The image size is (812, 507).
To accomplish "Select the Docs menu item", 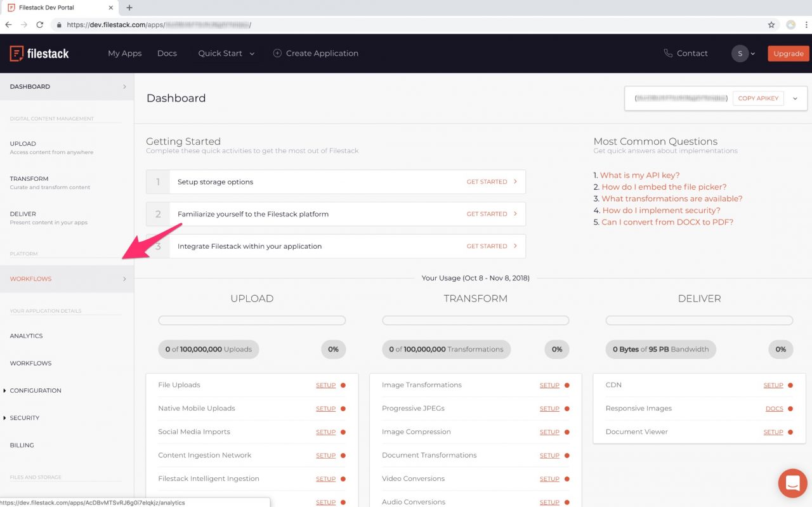I will click(x=167, y=53).
